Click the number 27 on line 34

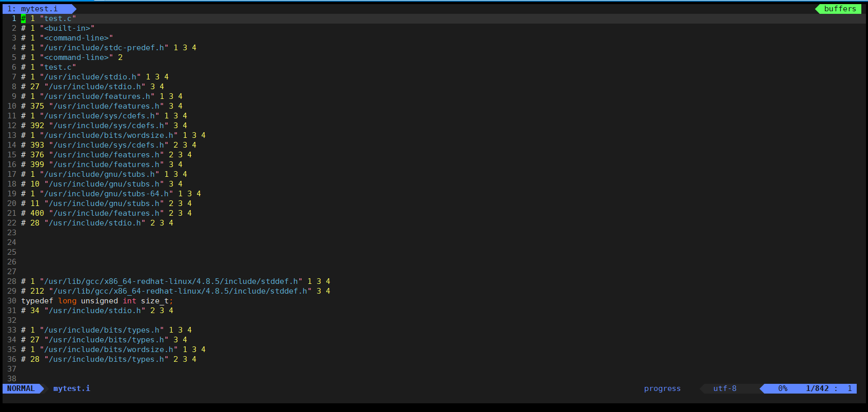coord(35,340)
